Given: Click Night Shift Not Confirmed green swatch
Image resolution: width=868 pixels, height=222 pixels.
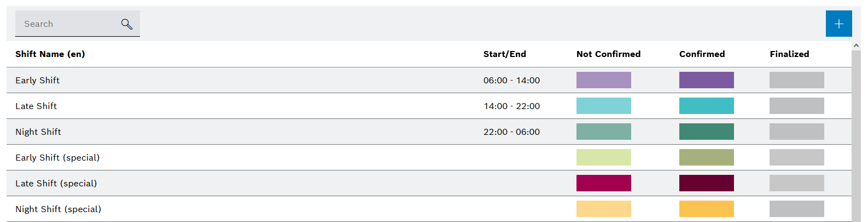Looking at the screenshot, I should pos(603,132).
